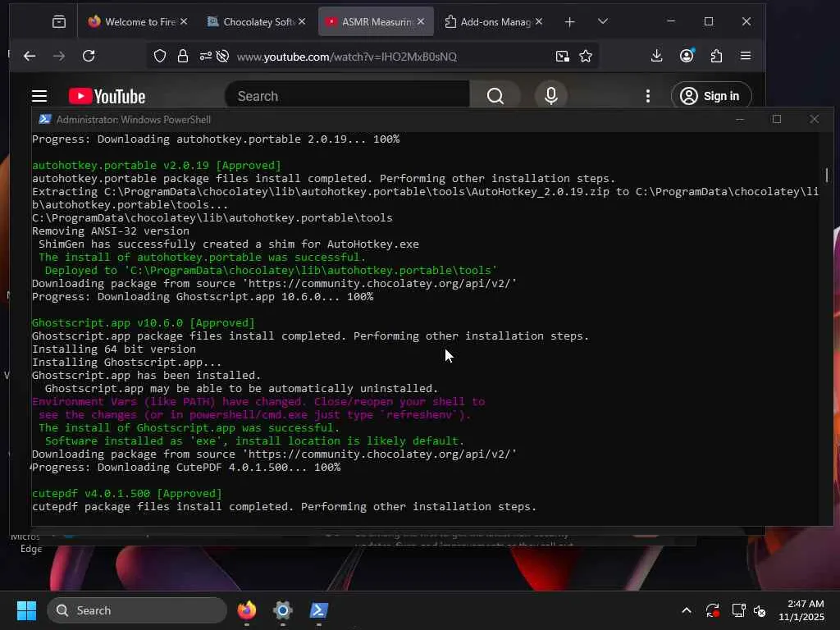840x630 pixels.
Task: Open YouTube settings three-dot menu
Action: (x=648, y=96)
